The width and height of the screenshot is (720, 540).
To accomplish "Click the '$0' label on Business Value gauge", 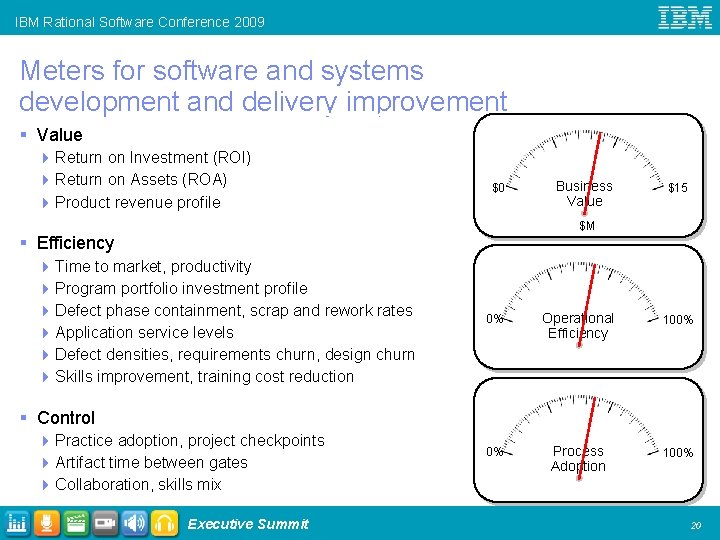I will [498, 187].
